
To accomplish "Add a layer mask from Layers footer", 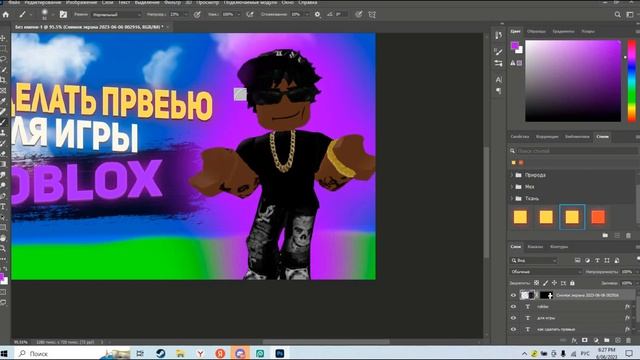I will click(x=585, y=340).
